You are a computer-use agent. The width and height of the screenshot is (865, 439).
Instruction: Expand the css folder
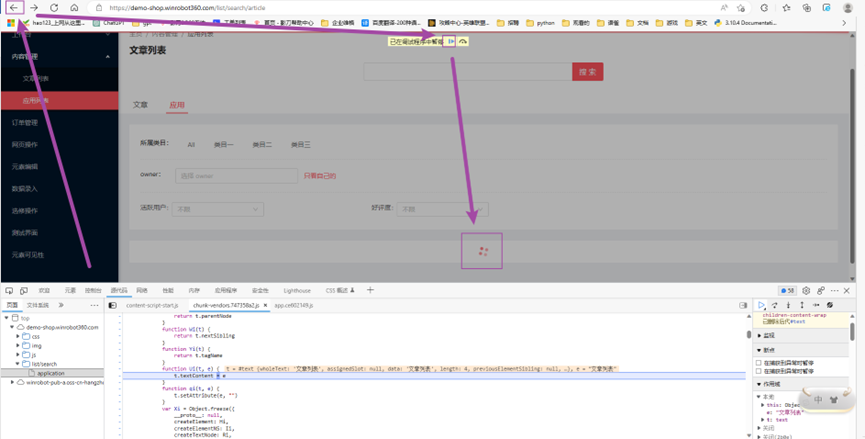point(18,336)
